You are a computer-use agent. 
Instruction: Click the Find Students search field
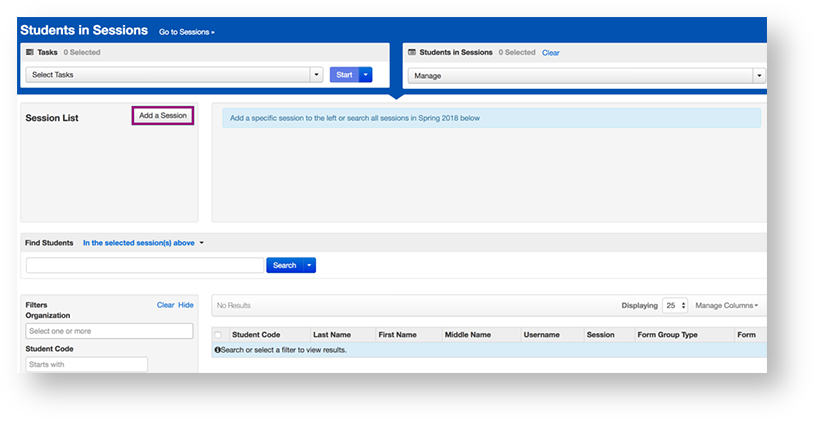pyautogui.click(x=145, y=266)
